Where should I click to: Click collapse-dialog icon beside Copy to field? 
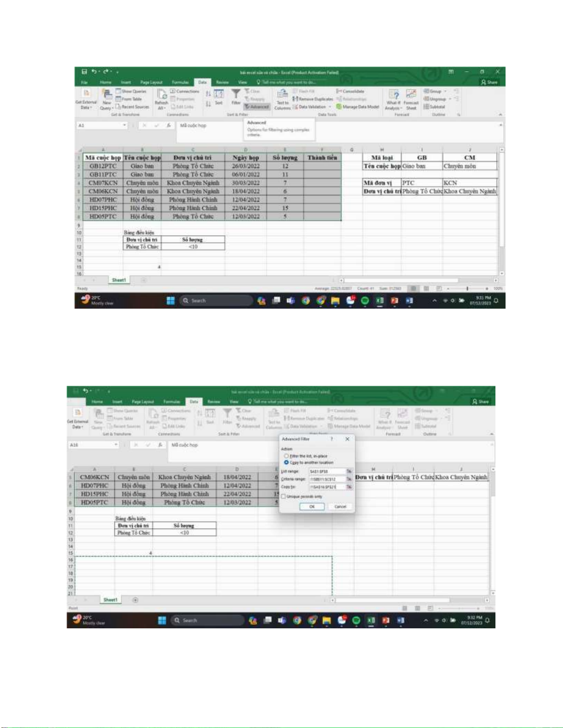point(349,487)
